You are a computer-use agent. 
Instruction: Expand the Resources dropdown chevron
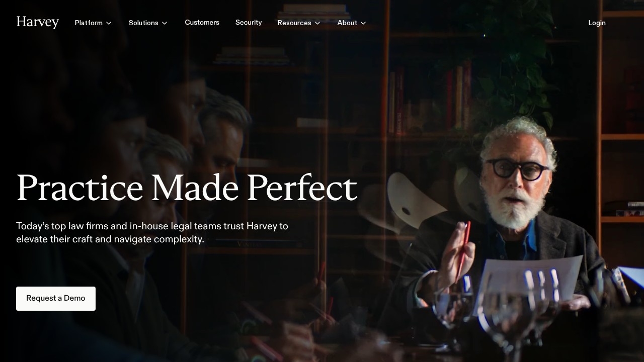[317, 23]
